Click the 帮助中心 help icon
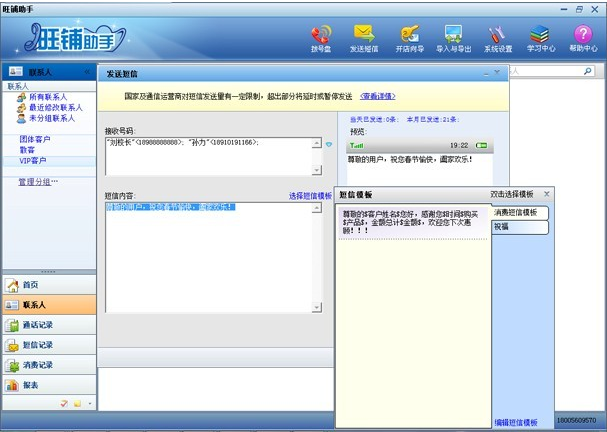 (x=583, y=38)
